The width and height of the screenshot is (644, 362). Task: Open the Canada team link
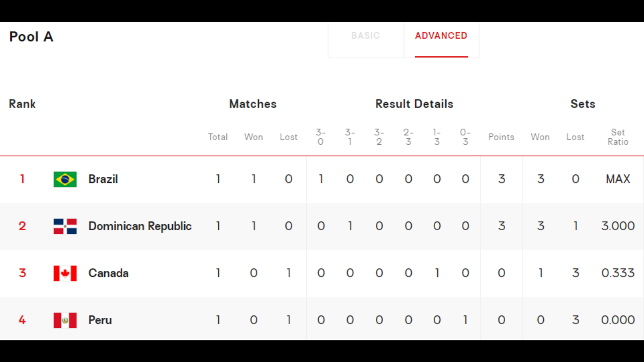click(109, 274)
